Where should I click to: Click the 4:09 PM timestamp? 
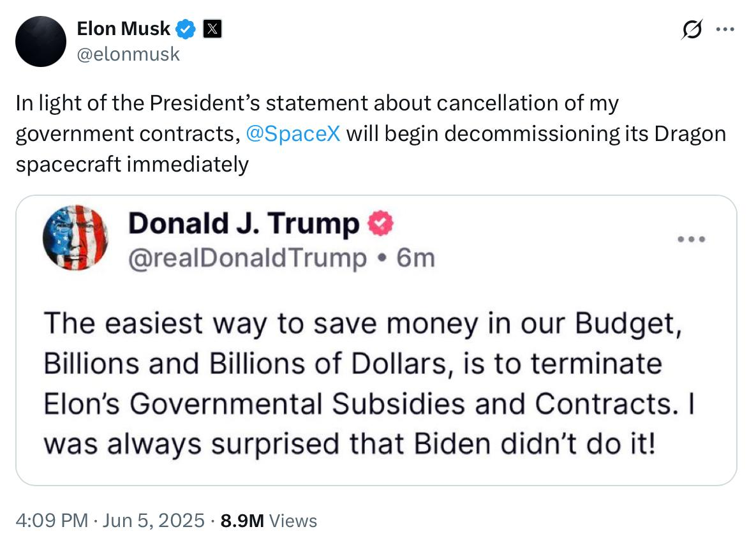(x=52, y=521)
